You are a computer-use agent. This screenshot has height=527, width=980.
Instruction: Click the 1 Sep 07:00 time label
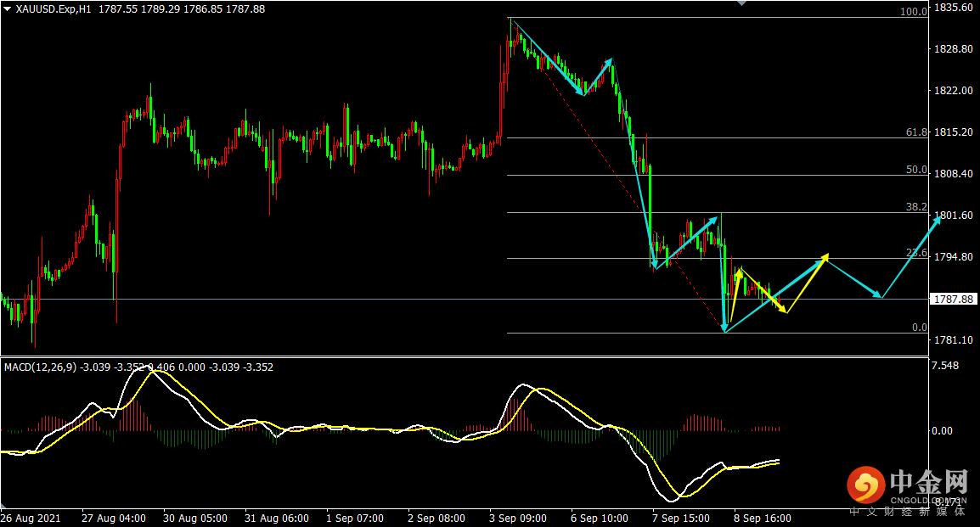coord(355,519)
